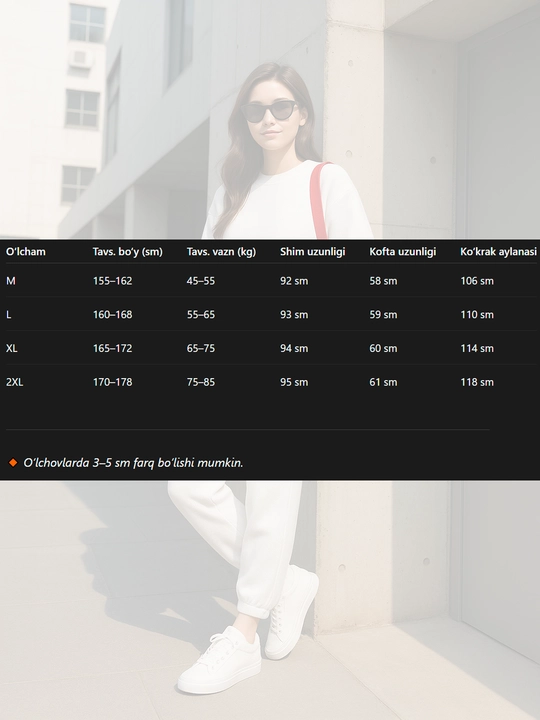Click the 106 sm chest value
This screenshot has width=540, height=720.
pos(477,281)
